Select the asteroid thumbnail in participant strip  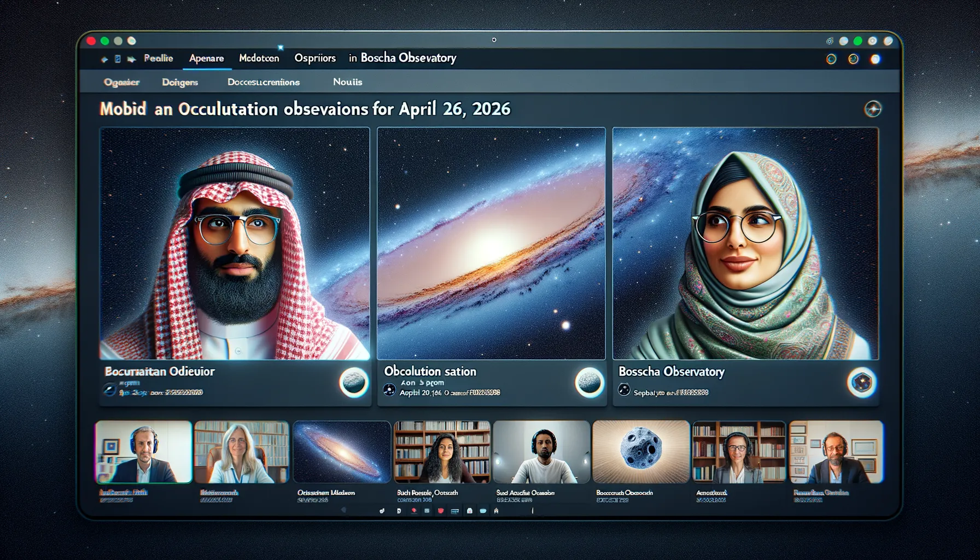641,452
